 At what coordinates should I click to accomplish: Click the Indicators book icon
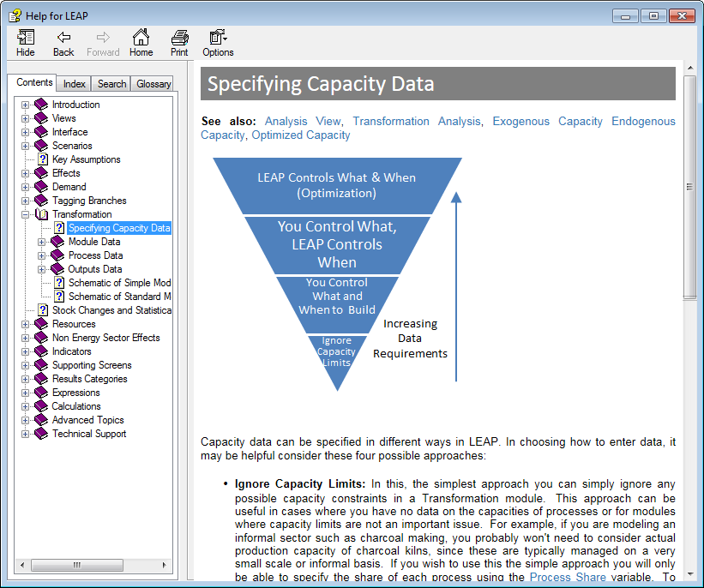tap(41, 351)
